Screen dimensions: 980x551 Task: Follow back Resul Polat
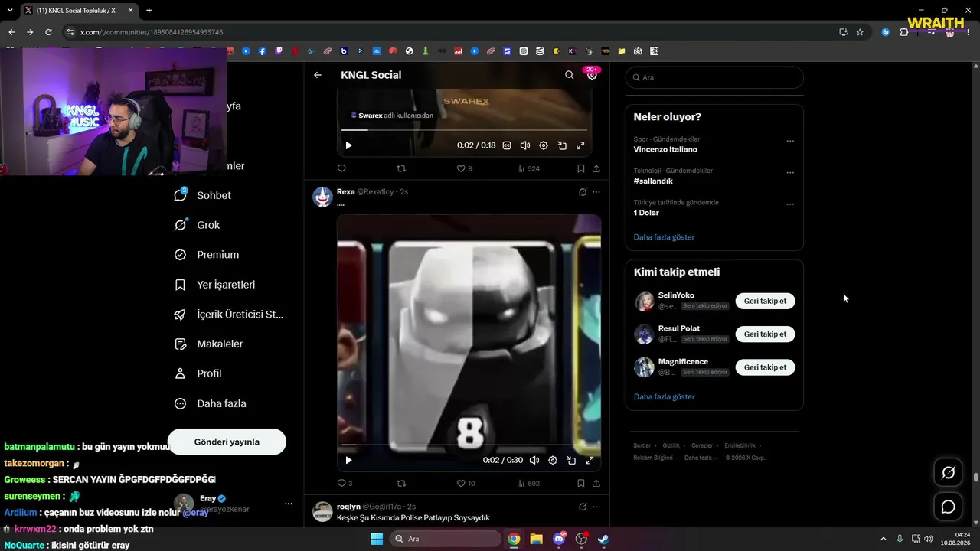point(765,334)
